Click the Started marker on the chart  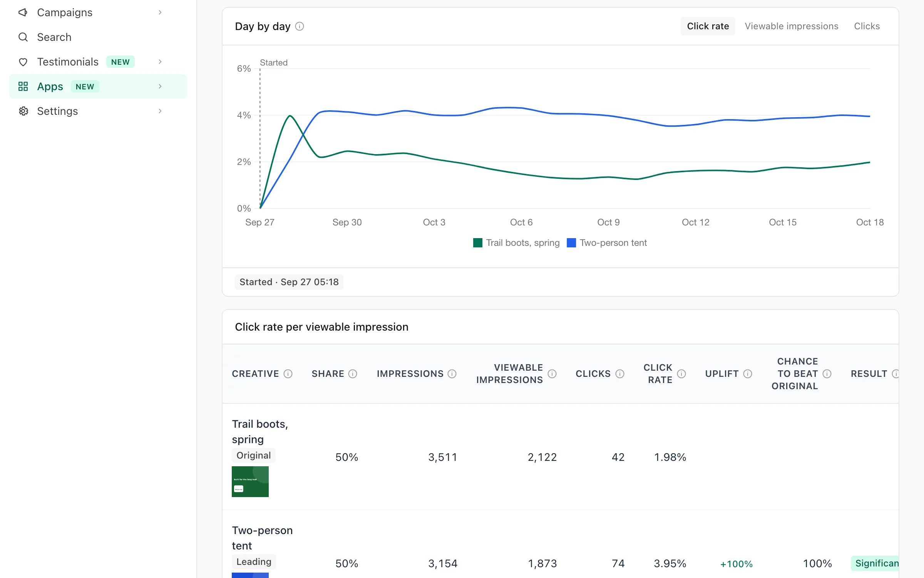click(x=273, y=62)
